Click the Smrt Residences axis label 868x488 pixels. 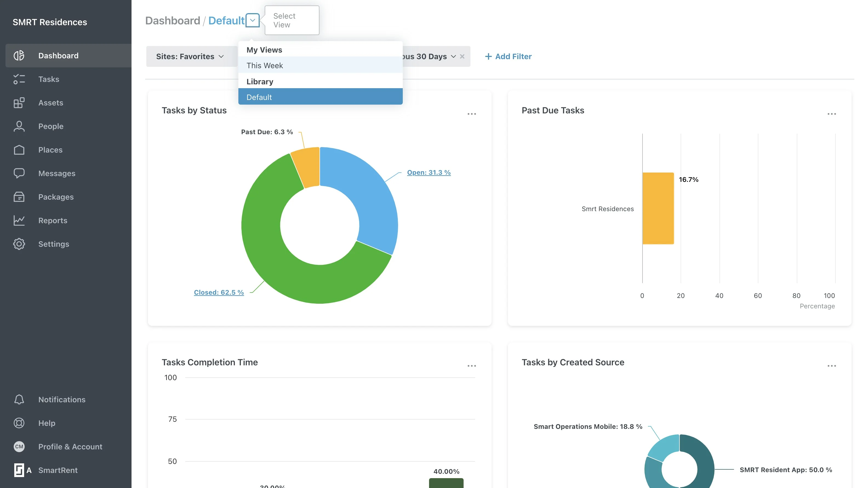(x=607, y=208)
